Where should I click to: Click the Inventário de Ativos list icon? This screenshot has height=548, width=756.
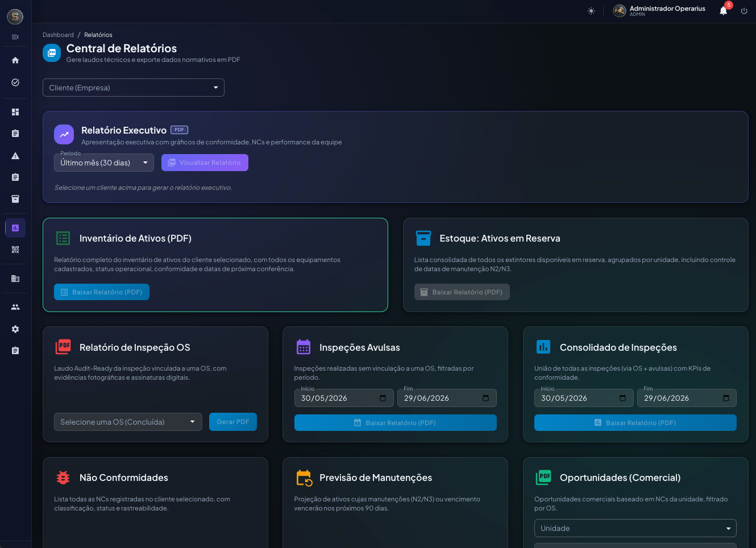click(x=63, y=238)
